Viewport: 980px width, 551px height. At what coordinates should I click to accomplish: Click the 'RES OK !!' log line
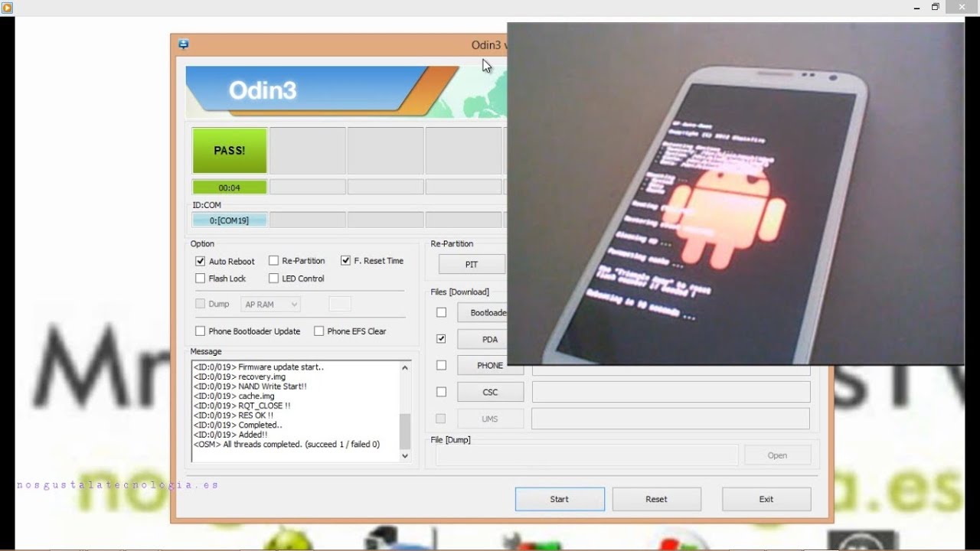(234, 416)
